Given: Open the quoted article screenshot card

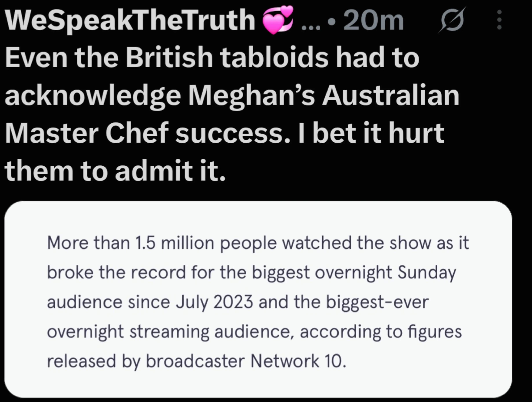Looking at the screenshot, I should click(x=258, y=299).
